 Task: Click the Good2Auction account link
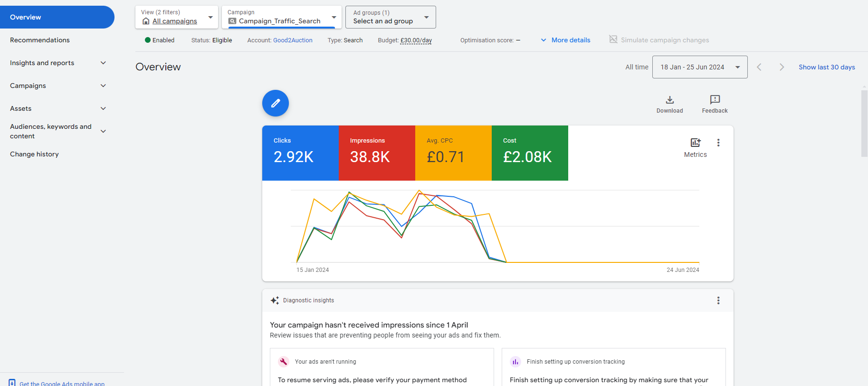tap(293, 40)
